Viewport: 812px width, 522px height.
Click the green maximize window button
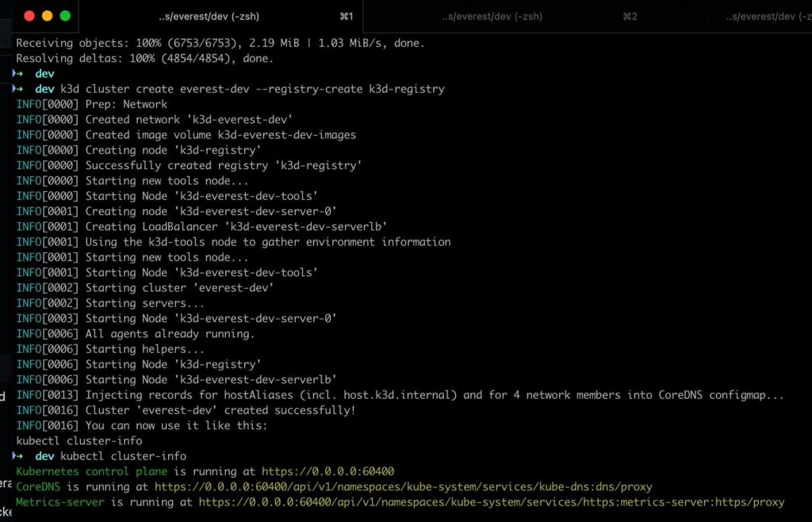(65, 16)
